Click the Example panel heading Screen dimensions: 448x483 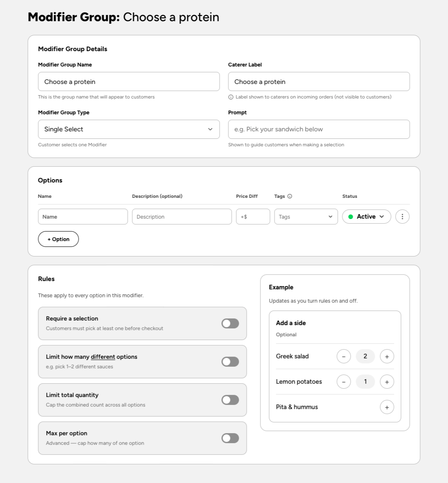[281, 287]
